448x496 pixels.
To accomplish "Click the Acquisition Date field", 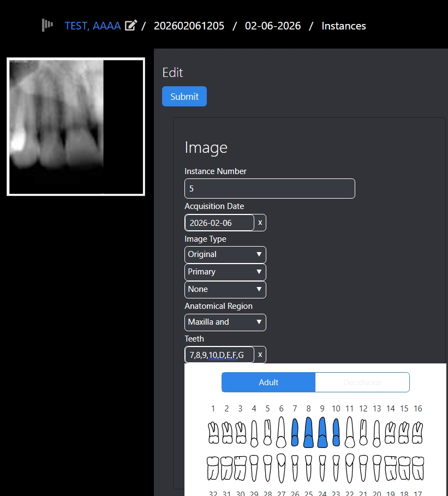I will click(219, 223).
